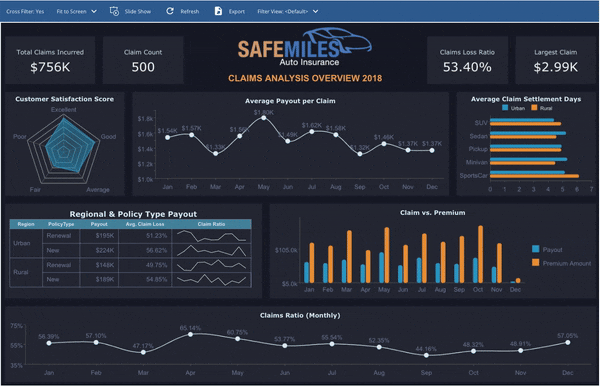The width and height of the screenshot is (600, 386).
Task: Click the Total Claims Incurred card
Action: pos(50,60)
